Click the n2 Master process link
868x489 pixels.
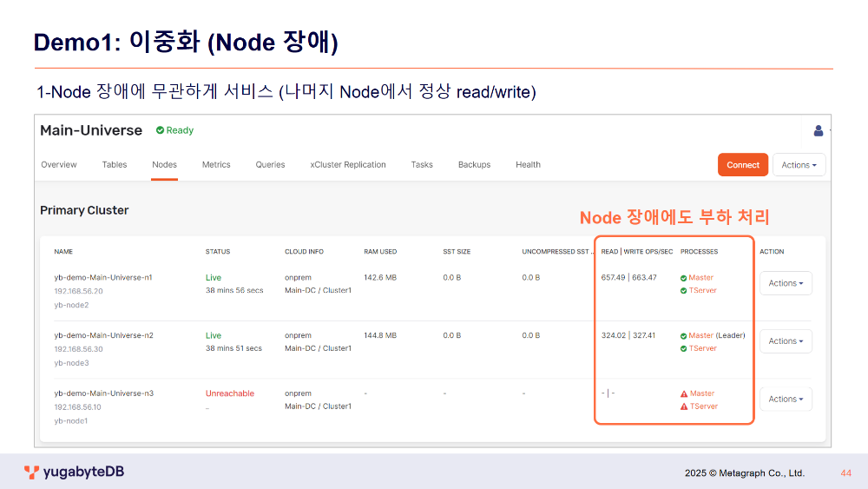[701, 336]
